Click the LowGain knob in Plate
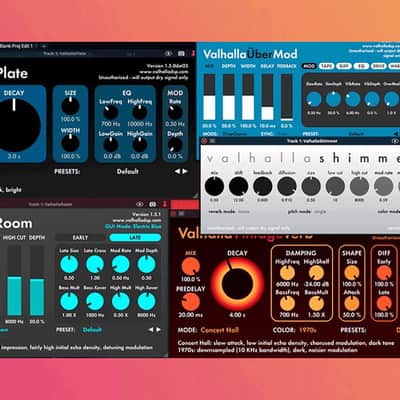This screenshot has height=400, width=400. click(110, 144)
